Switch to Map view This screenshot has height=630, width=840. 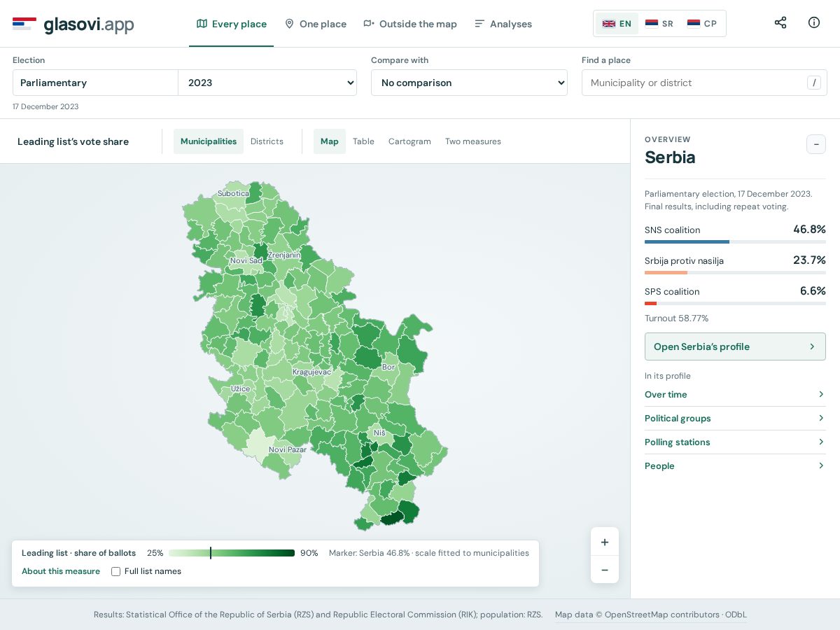click(330, 141)
